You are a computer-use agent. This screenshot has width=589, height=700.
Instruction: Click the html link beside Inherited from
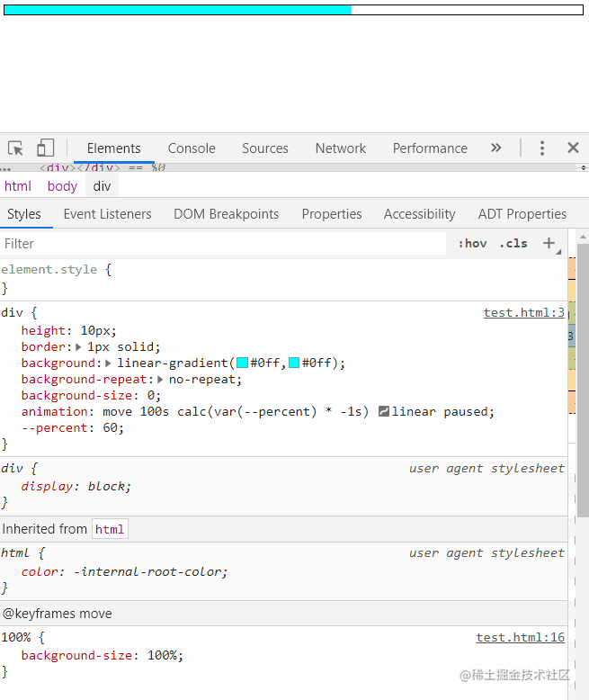(x=110, y=529)
